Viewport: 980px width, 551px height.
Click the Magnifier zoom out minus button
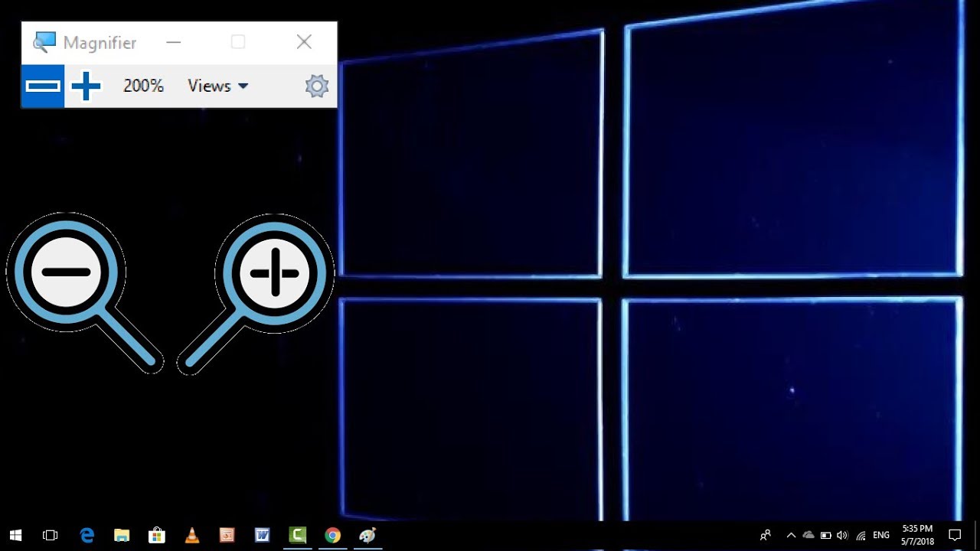(43, 86)
